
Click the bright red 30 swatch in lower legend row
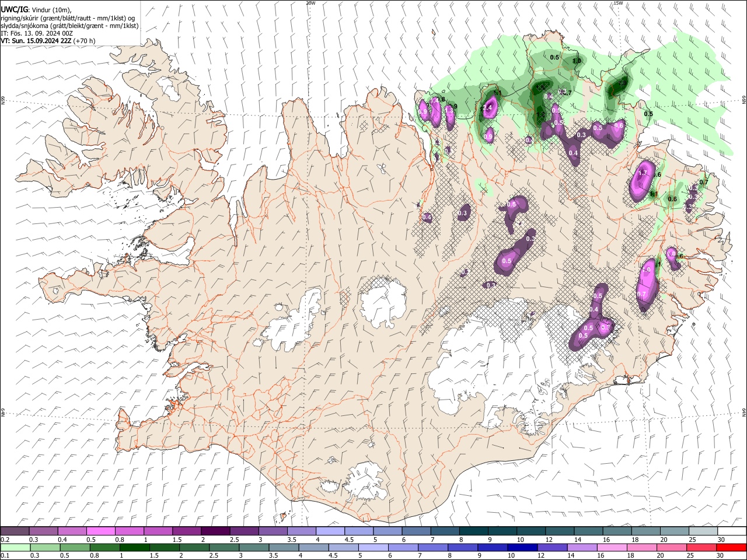(731, 547)
